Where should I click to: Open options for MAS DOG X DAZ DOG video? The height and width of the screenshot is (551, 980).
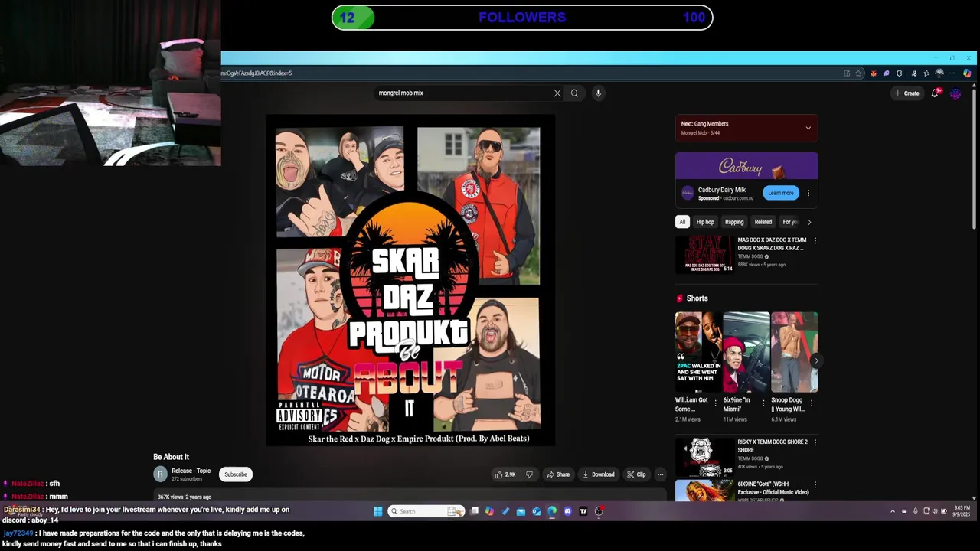[815, 241]
